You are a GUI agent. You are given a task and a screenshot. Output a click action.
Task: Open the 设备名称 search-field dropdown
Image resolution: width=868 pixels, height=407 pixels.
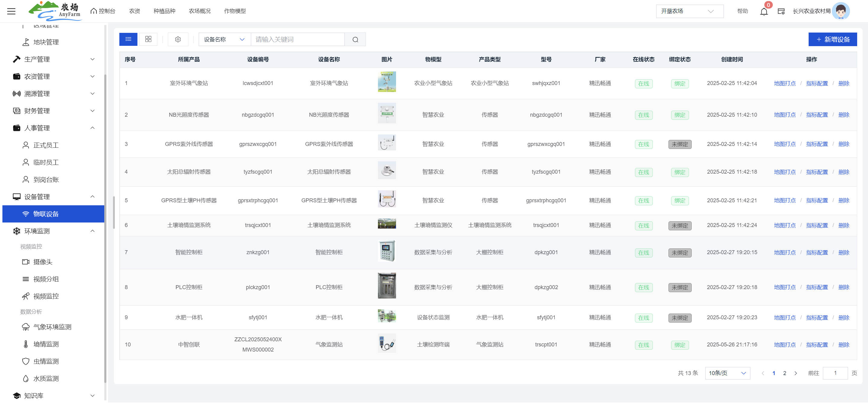point(225,39)
